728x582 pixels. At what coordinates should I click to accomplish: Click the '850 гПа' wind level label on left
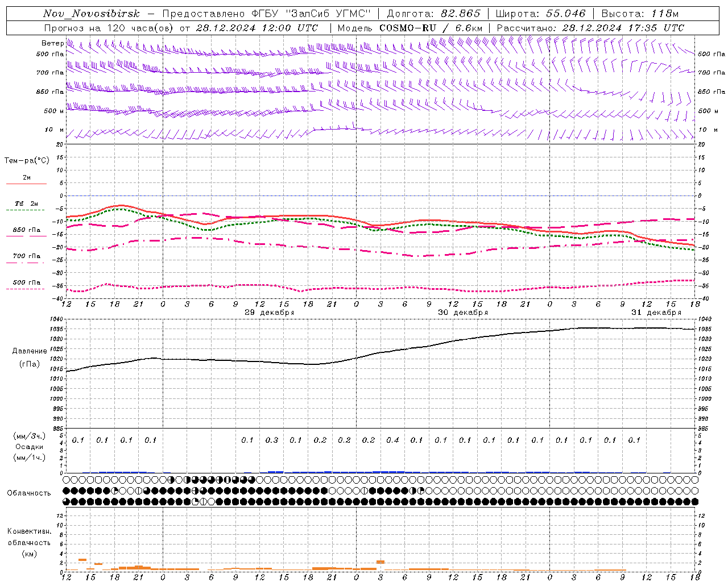click(50, 92)
